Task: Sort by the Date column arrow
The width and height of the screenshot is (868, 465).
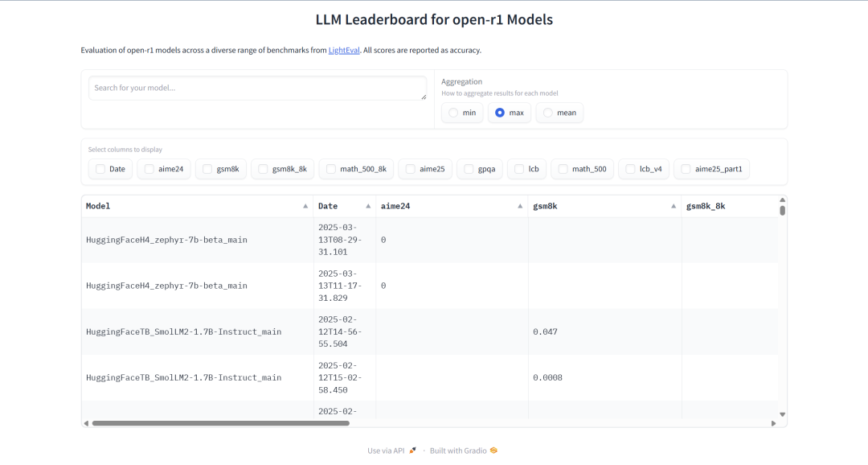Action: point(368,206)
